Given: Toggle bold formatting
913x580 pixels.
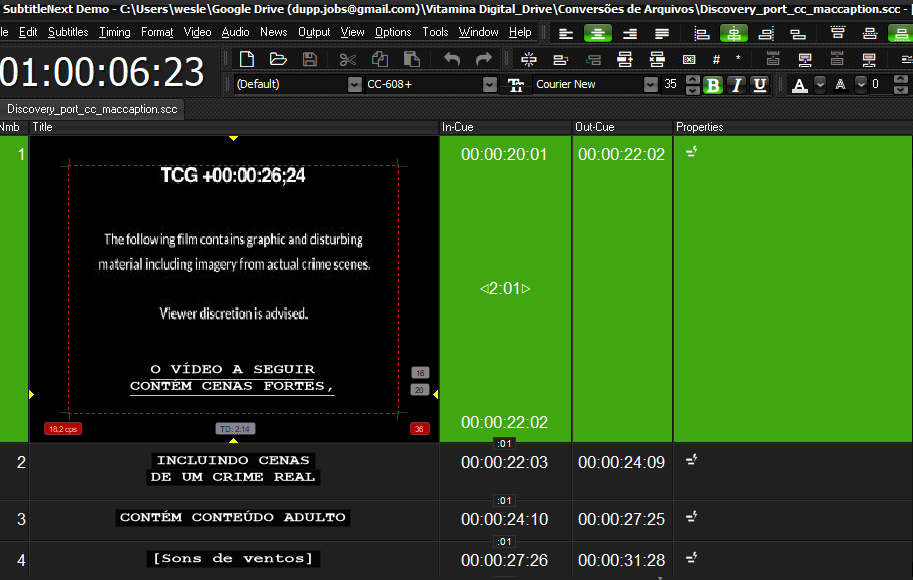Looking at the screenshot, I should (713, 85).
